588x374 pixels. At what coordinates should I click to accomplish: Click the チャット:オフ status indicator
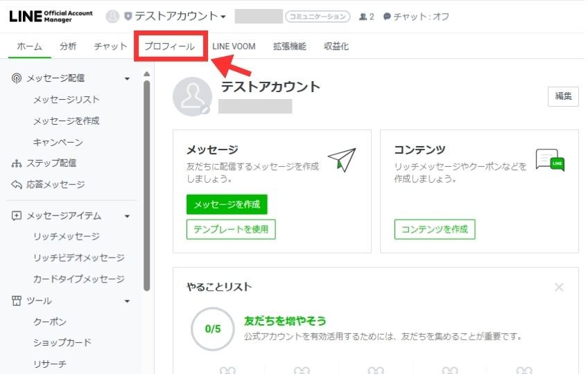coord(416,17)
